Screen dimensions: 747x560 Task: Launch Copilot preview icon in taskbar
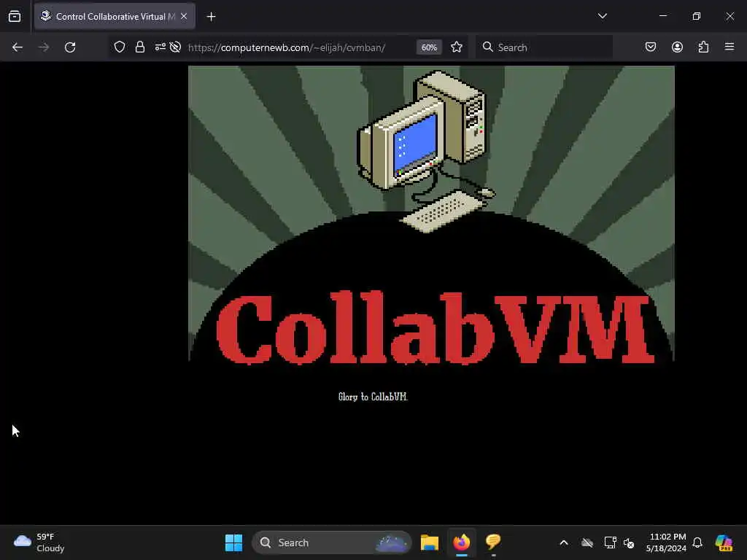point(724,542)
